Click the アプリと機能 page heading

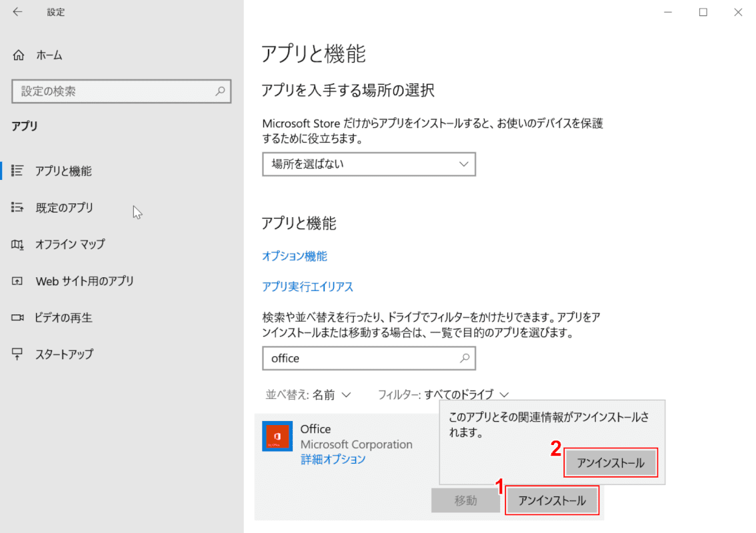point(313,53)
